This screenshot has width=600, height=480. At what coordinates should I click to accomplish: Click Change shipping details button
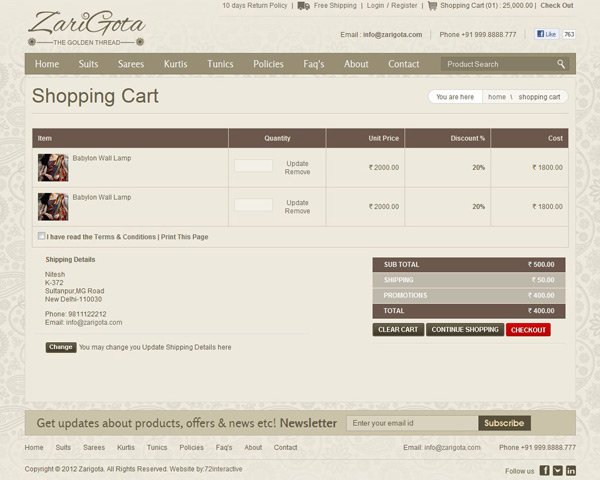pos(60,347)
